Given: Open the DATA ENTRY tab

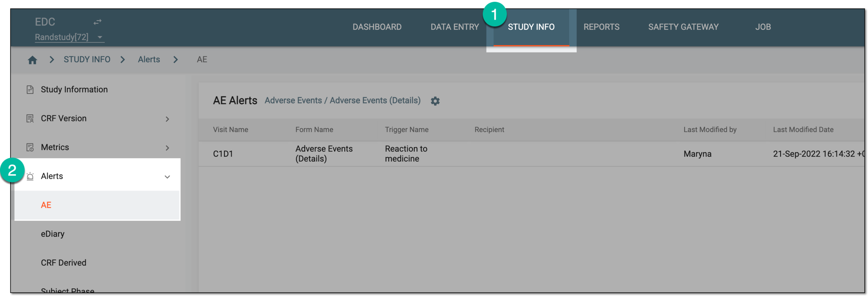Looking at the screenshot, I should 455,27.
